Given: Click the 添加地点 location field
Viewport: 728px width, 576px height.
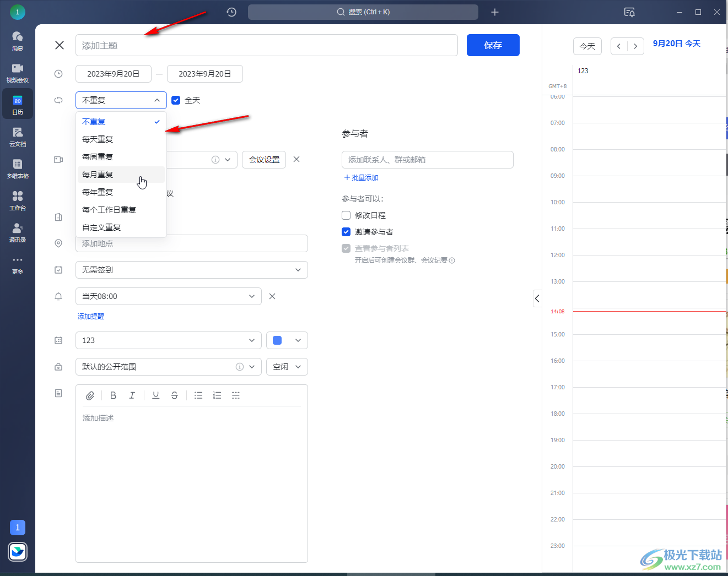Looking at the screenshot, I should click(x=192, y=243).
